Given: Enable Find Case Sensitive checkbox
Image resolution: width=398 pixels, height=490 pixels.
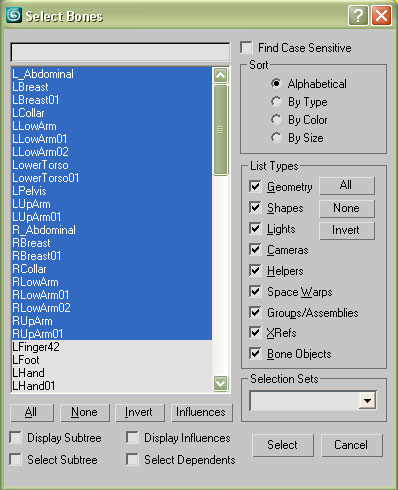Looking at the screenshot, I should (247, 48).
